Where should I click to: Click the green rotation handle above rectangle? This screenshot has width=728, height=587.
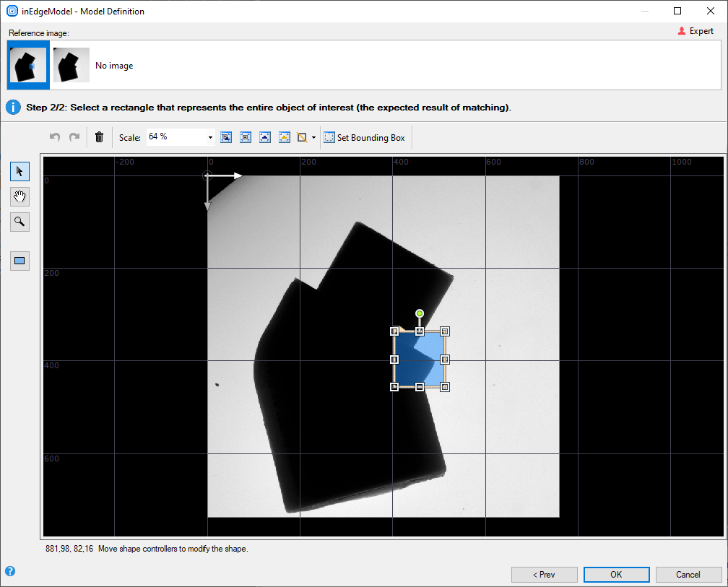click(420, 313)
